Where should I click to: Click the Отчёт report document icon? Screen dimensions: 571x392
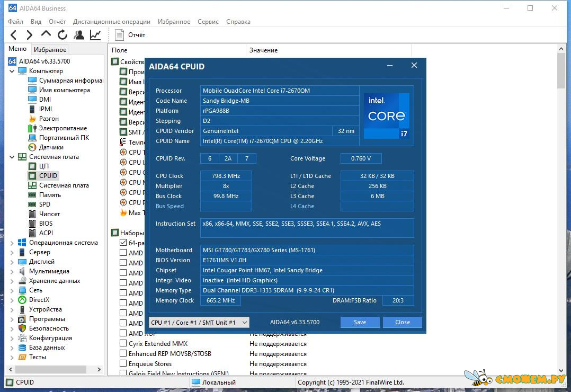pos(119,35)
